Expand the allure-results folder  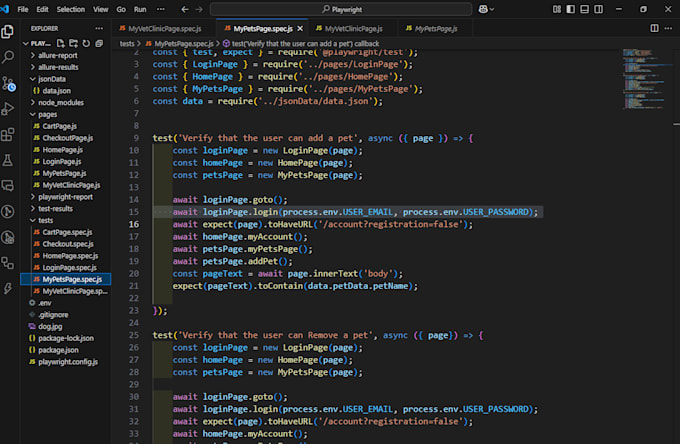(x=58, y=67)
